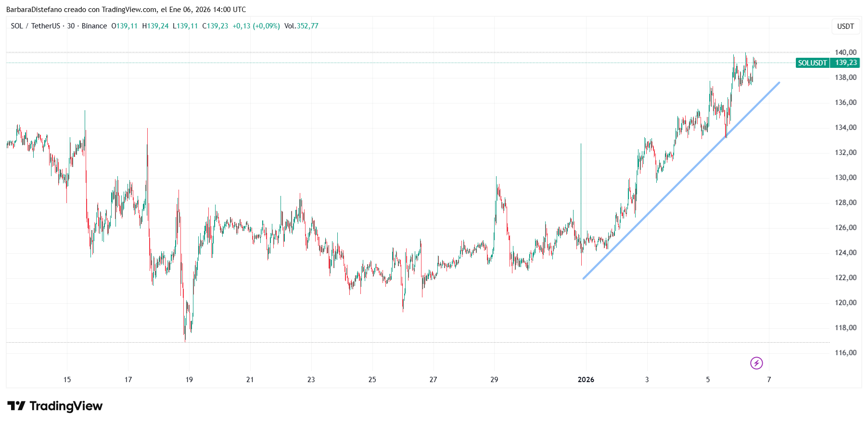The image size is (868, 424).
Task: Click the 130,00 price axis label
Action: pyautogui.click(x=845, y=178)
